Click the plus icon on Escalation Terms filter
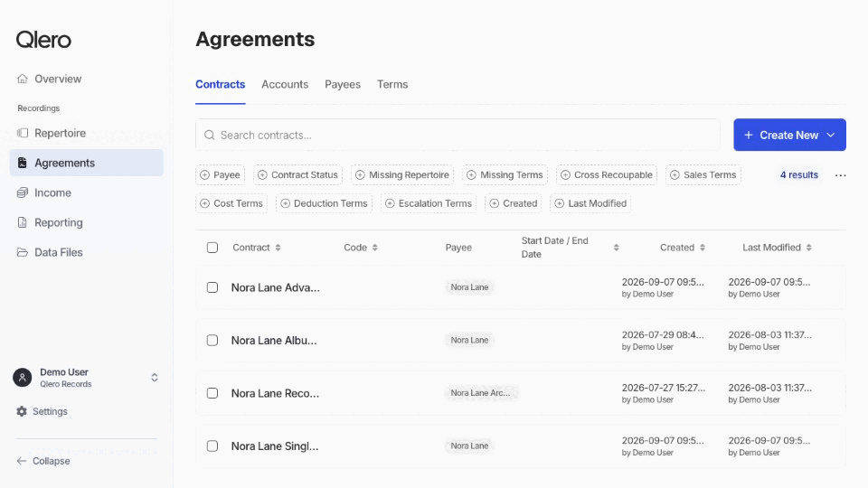868x488 pixels. pyautogui.click(x=390, y=203)
